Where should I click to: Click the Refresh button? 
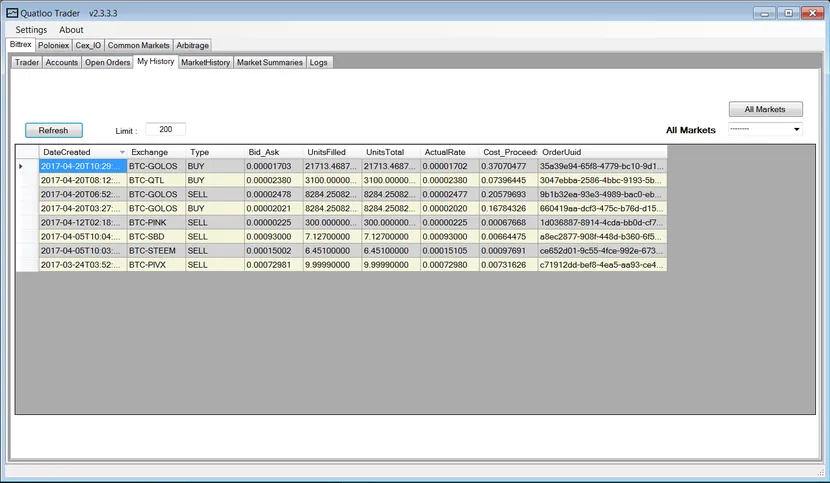(53, 130)
